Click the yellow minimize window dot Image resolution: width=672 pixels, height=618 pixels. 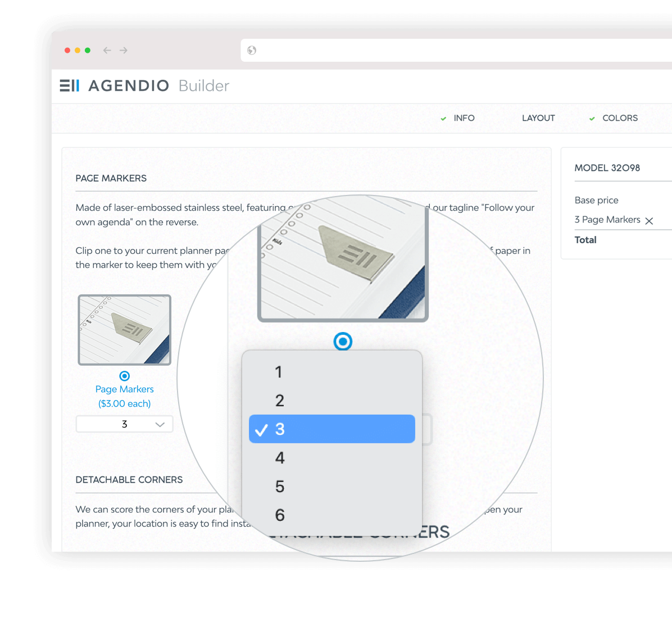[x=78, y=50]
